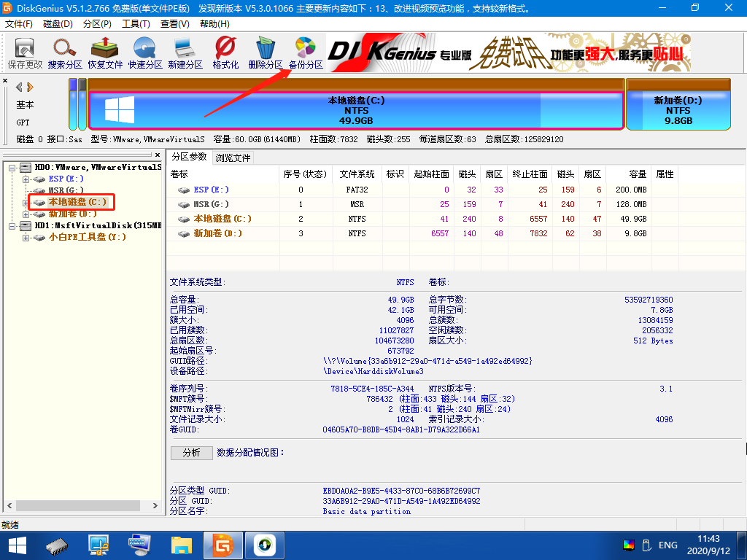Switch to the 浏览文件 tab
The height and width of the screenshot is (560, 747).
233,157
